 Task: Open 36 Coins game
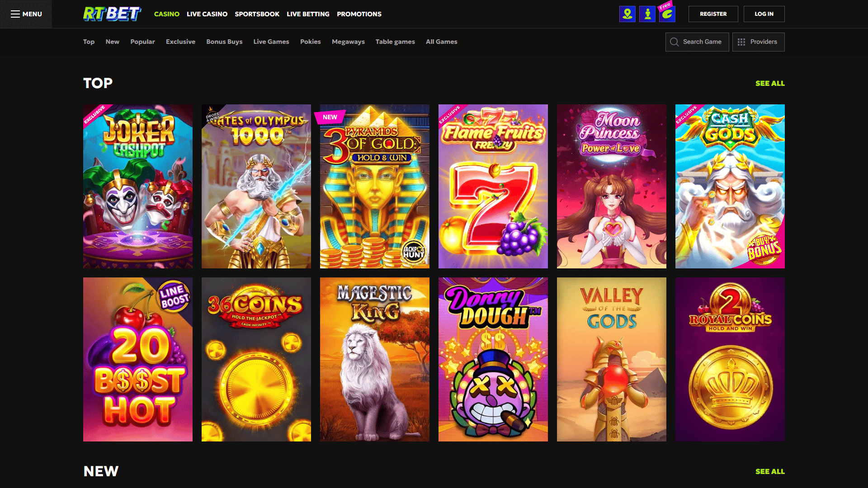click(x=256, y=359)
